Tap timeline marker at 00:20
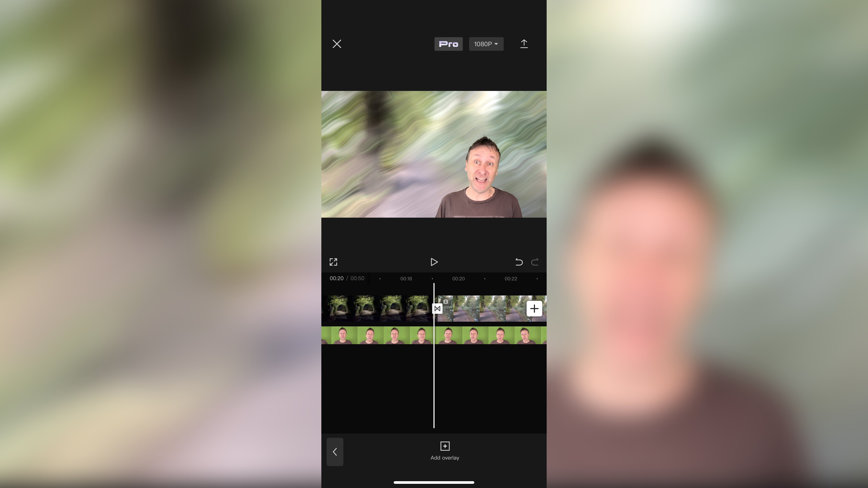 (x=458, y=278)
